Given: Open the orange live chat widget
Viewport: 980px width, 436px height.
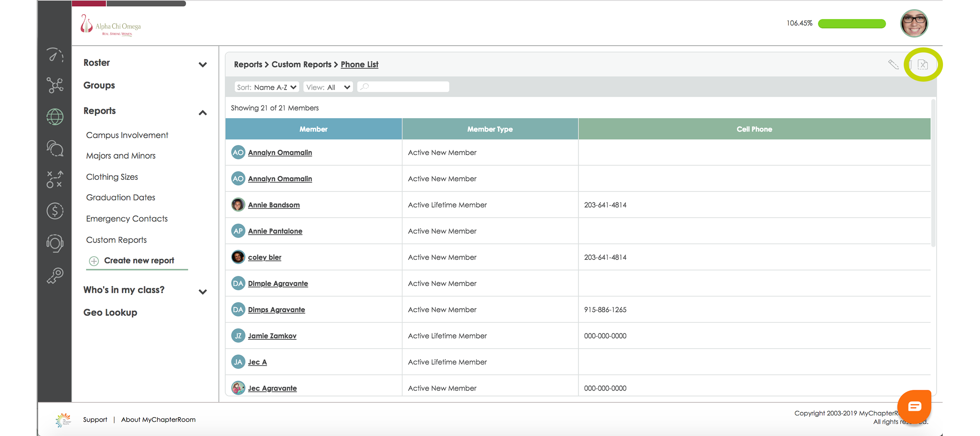Looking at the screenshot, I should pos(914,406).
